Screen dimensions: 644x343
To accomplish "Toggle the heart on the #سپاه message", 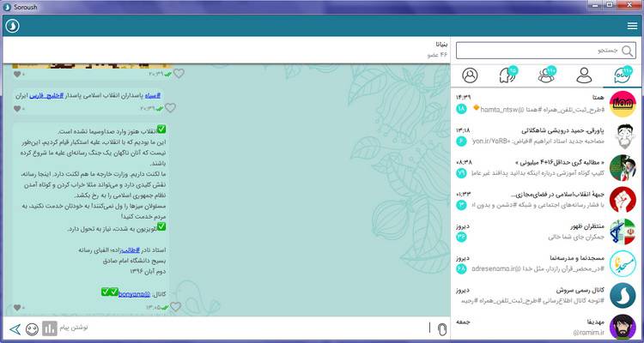I will [x=170, y=108].
